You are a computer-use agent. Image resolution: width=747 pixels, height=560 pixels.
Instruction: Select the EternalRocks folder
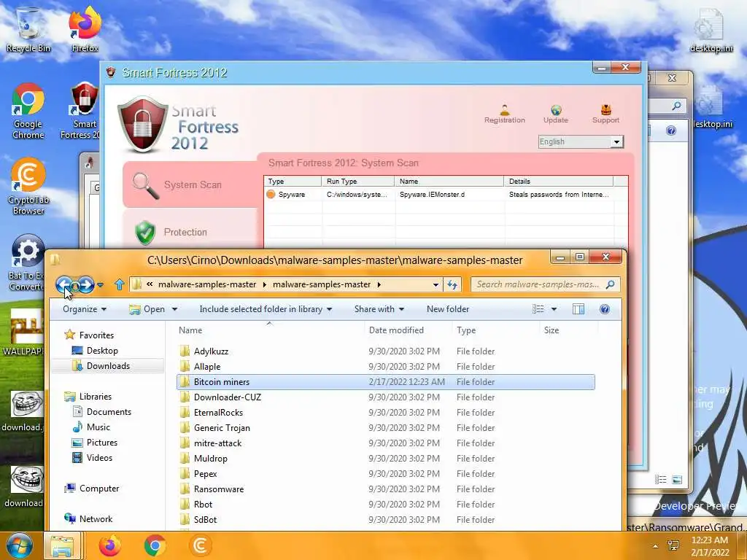[386, 413]
